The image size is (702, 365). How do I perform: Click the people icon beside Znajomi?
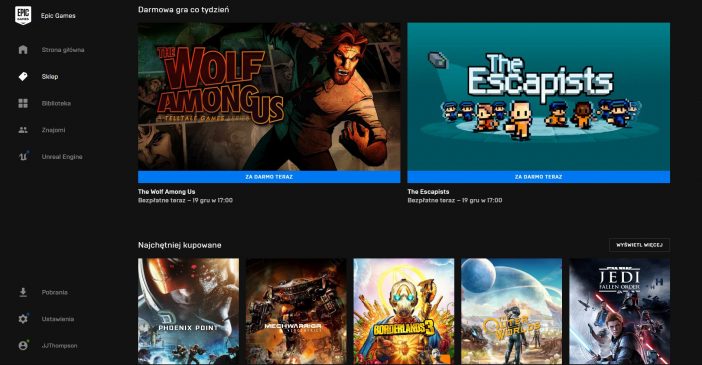coord(23,130)
